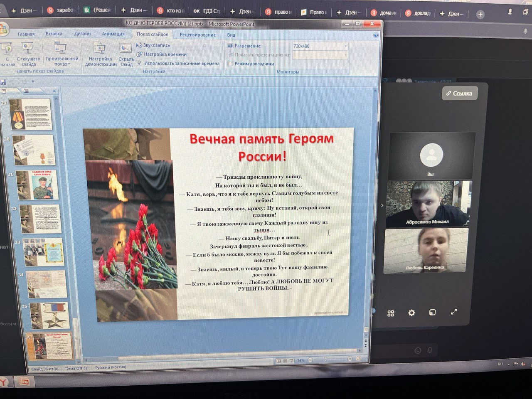
Task: Click Save icon in quick access toolbar
Action: [x=3, y=82]
